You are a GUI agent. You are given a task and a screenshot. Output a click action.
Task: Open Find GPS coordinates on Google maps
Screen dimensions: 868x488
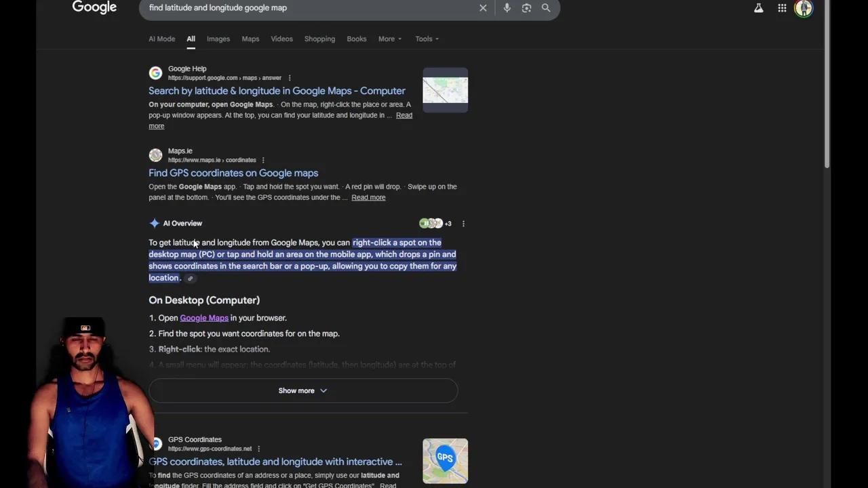[x=233, y=173]
